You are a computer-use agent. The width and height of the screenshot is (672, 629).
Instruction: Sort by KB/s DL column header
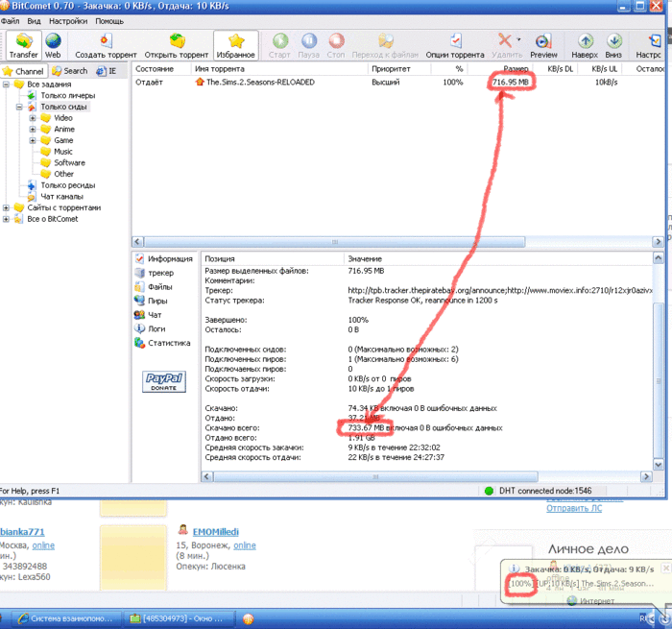point(560,69)
